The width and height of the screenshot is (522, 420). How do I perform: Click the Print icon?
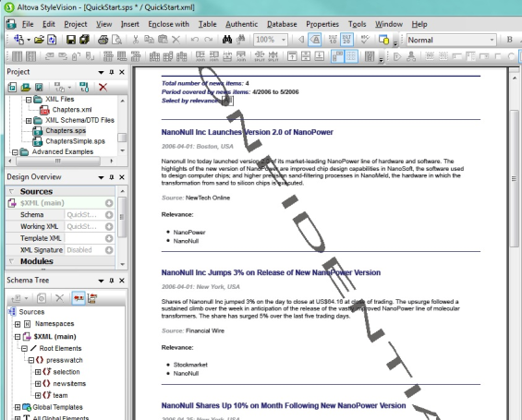click(x=103, y=40)
